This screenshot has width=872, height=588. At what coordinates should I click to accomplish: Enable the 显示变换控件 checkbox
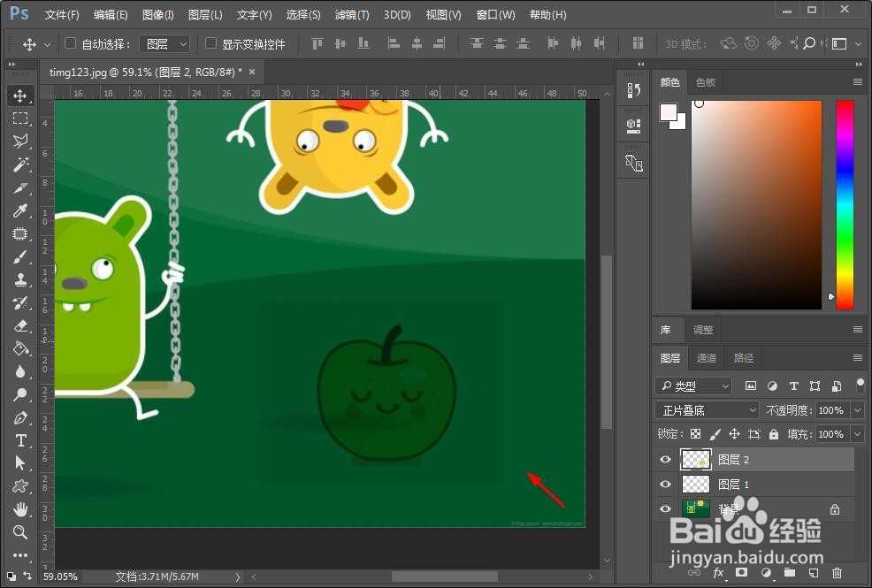(210, 42)
